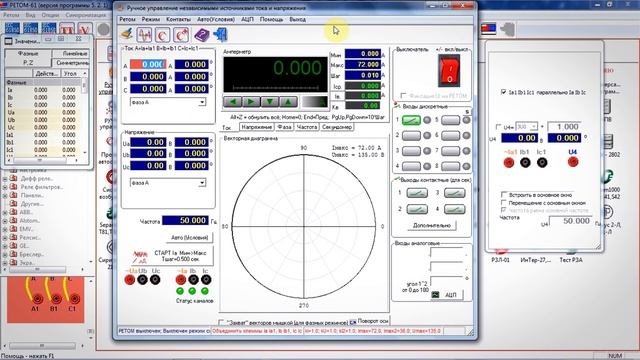This screenshot has width=640, height=360.
Task: Click the red Ia1 terminal in side window
Action: [509, 162]
